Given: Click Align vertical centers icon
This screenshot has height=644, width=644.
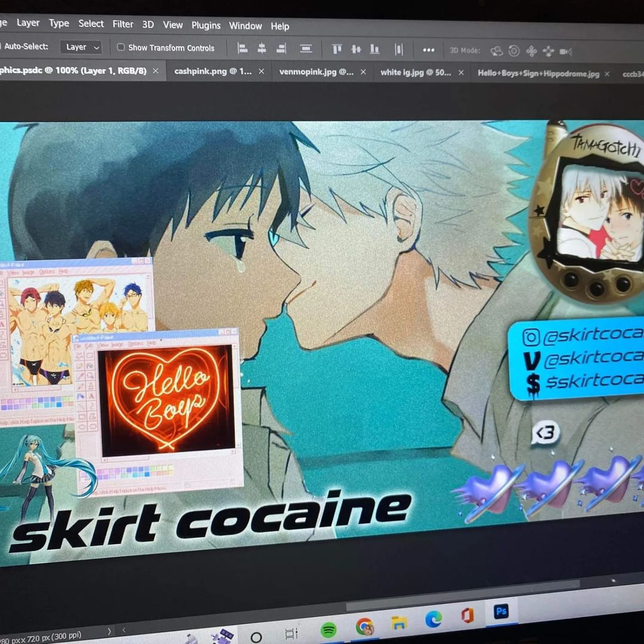Looking at the screenshot, I should (356, 49).
